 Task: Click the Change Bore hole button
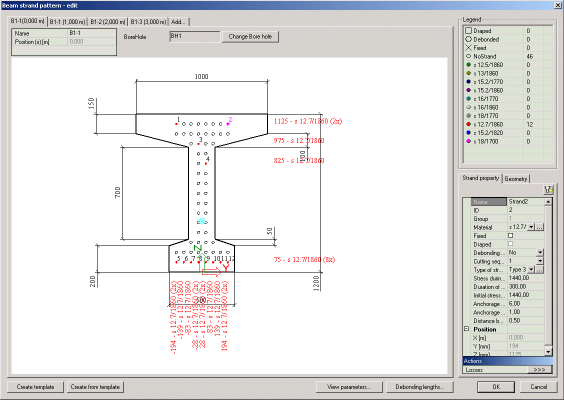tap(250, 37)
